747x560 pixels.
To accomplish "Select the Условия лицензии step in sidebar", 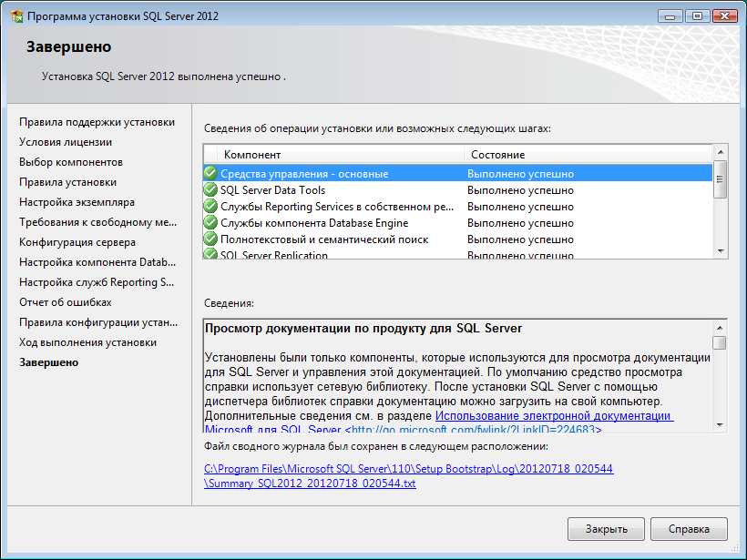I will [x=66, y=142].
